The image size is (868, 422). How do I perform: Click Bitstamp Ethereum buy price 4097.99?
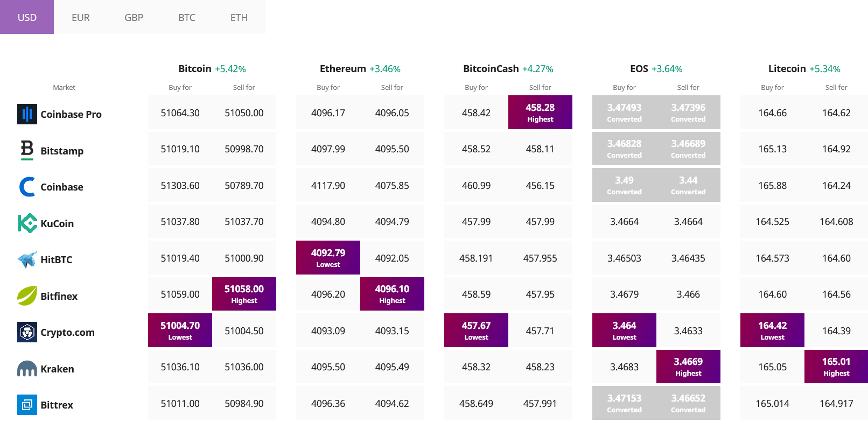coord(328,149)
